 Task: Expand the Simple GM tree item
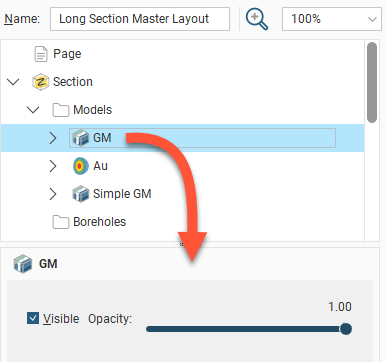click(x=53, y=194)
